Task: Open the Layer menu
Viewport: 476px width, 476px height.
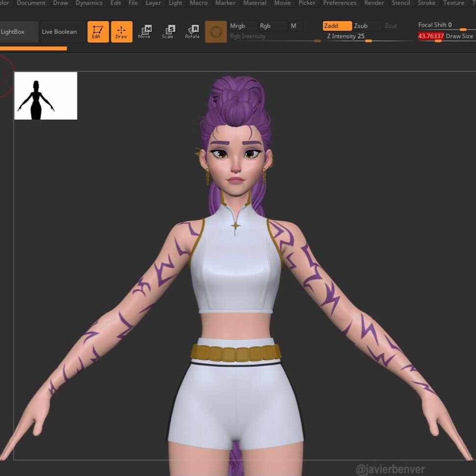Action: coord(153,3)
